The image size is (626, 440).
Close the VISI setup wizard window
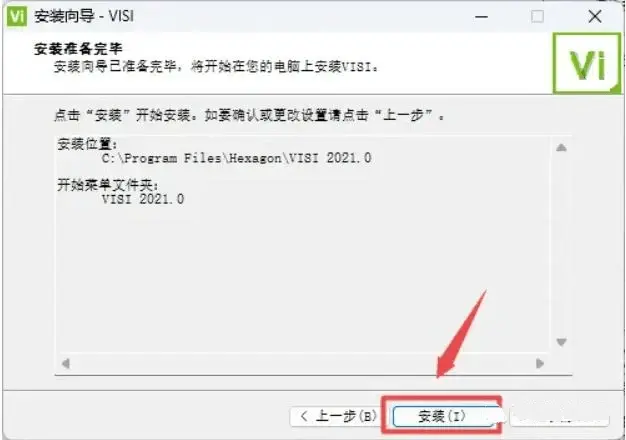pos(595,17)
